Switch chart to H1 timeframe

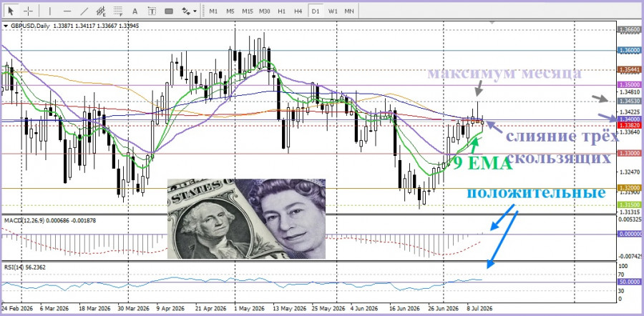coord(281,11)
